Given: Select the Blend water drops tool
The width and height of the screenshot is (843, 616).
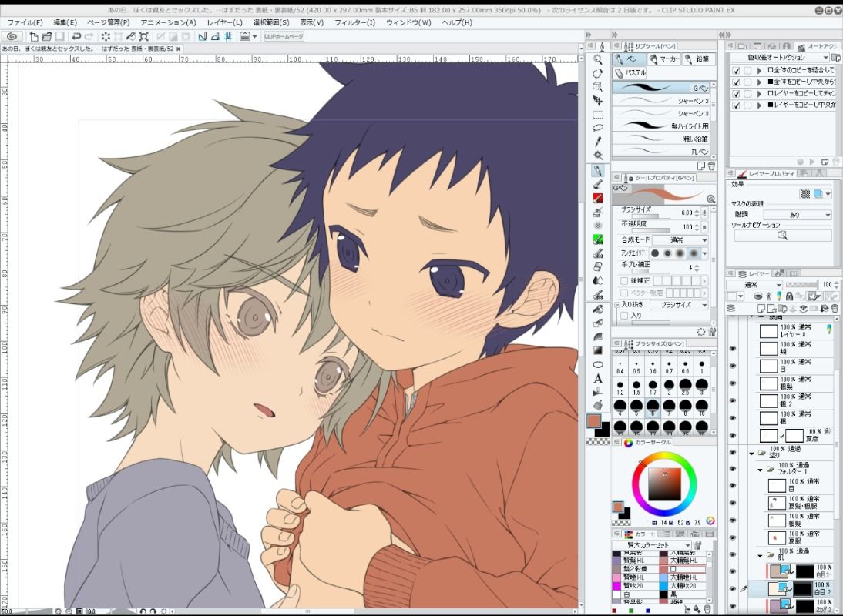Looking at the screenshot, I should [597, 280].
